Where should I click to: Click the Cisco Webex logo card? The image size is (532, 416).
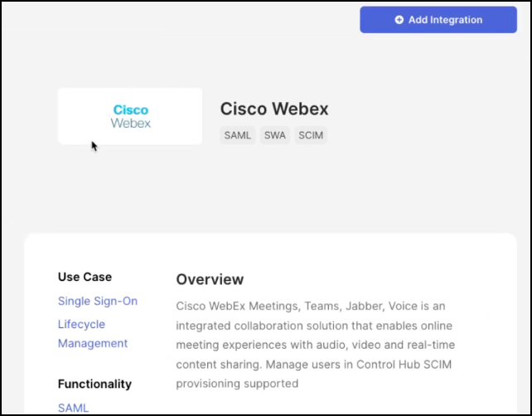click(130, 116)
